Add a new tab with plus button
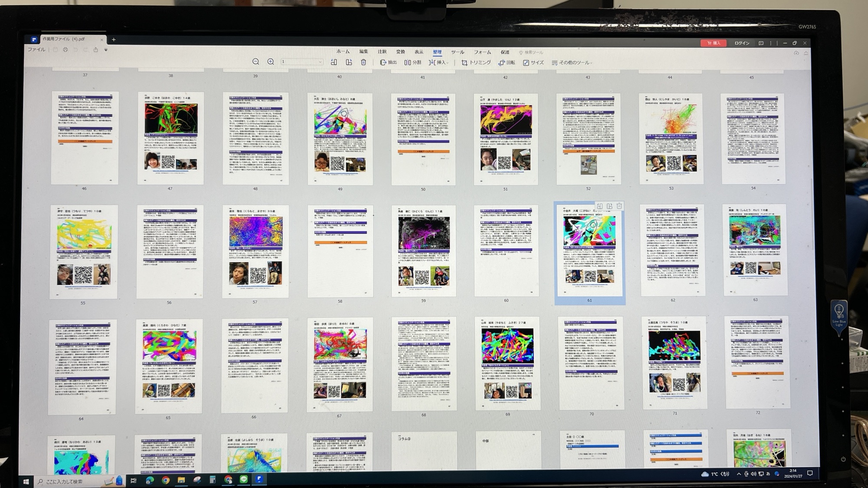Screen dimensions: 868x488 click(114, 40)
